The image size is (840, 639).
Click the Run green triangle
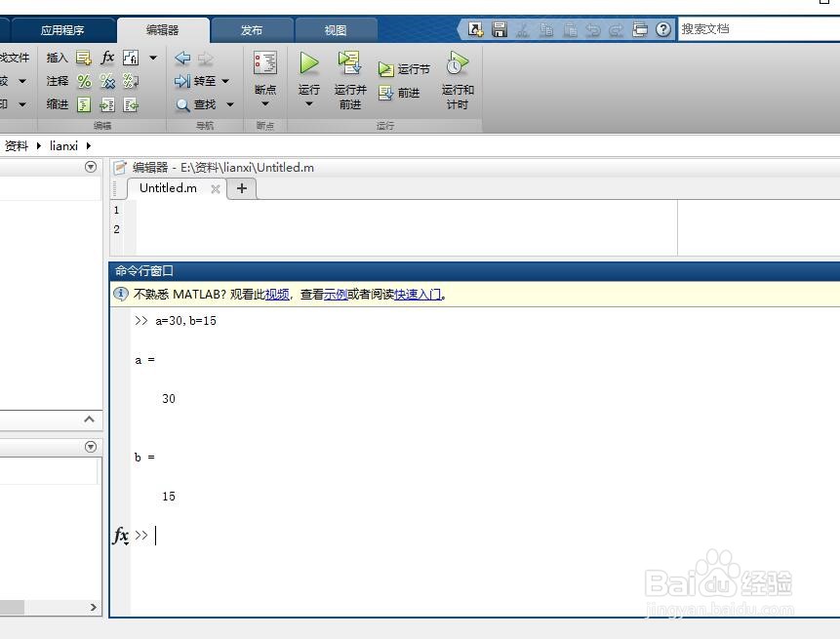point(308,63)
